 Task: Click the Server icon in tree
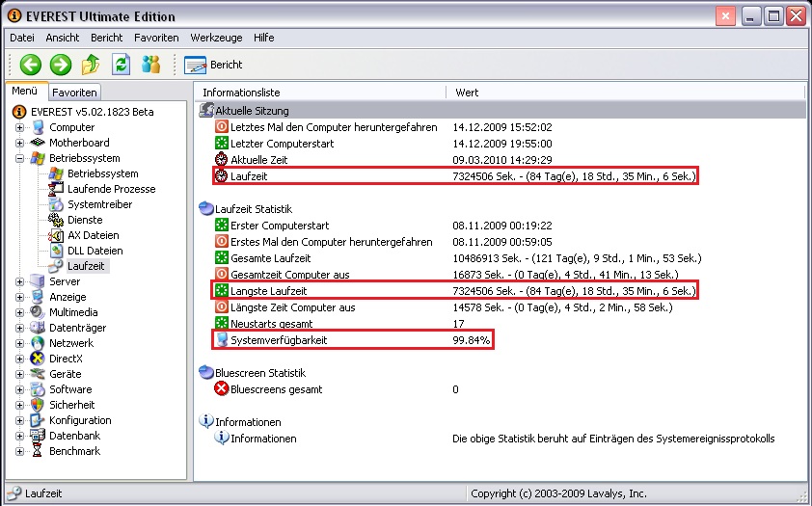pos(38,282)
